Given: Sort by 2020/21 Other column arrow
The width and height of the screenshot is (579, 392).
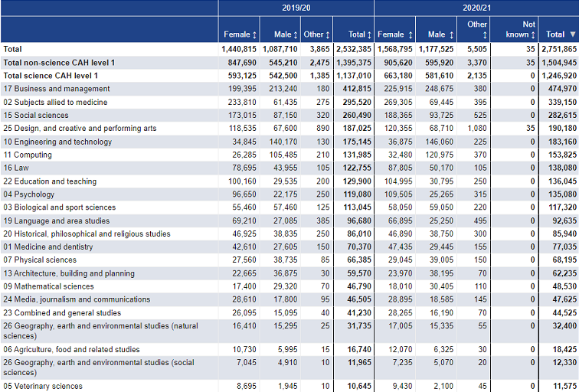Looking at the screenshot, I should (485, 35).
